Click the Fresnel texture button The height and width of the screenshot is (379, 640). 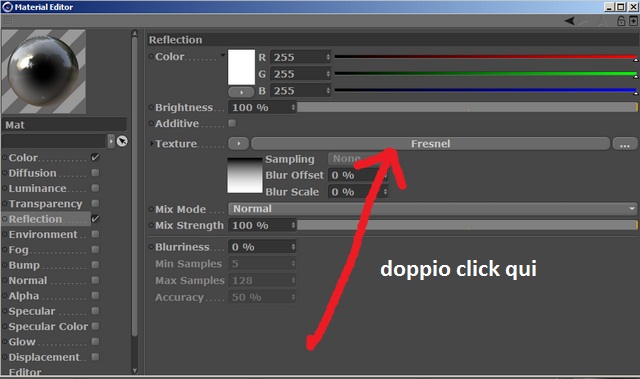click(x=431, y=144)
